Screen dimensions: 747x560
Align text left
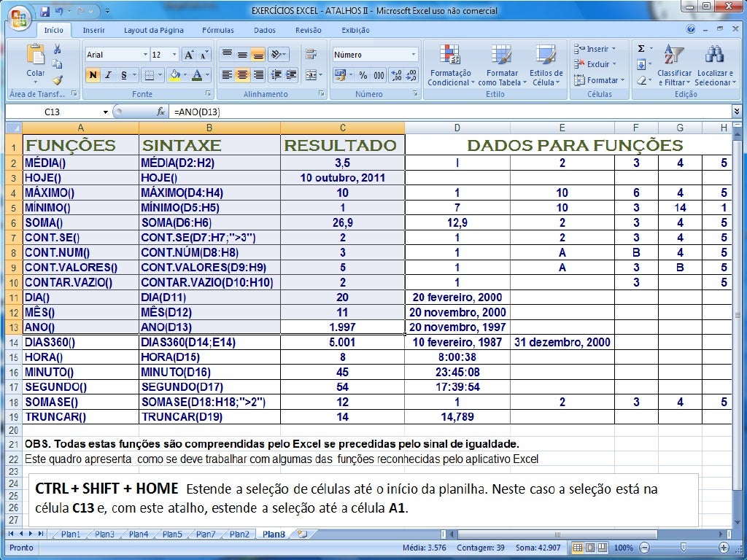(x=228, y=75)
